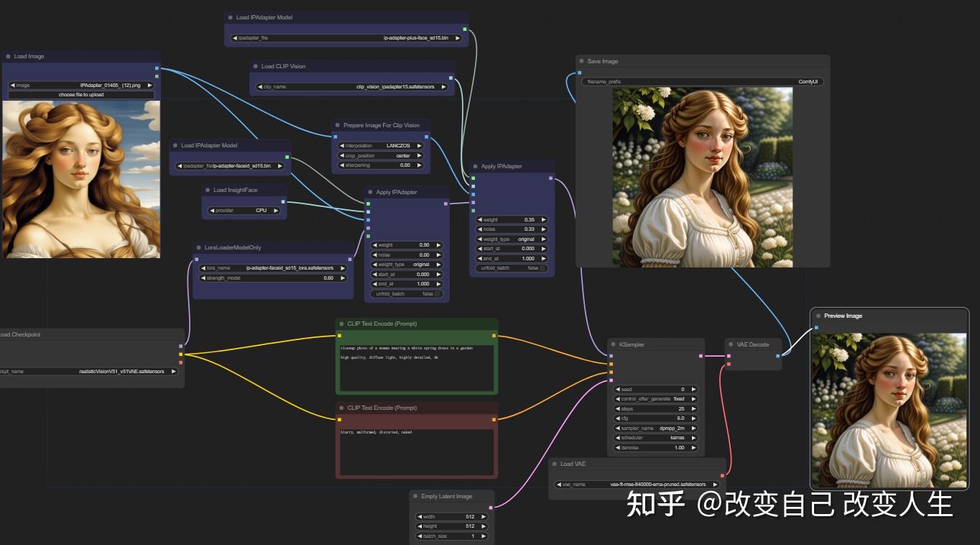Click the cfg value widget in KSampler
The image size is (980, 545).
coord(654,418)
